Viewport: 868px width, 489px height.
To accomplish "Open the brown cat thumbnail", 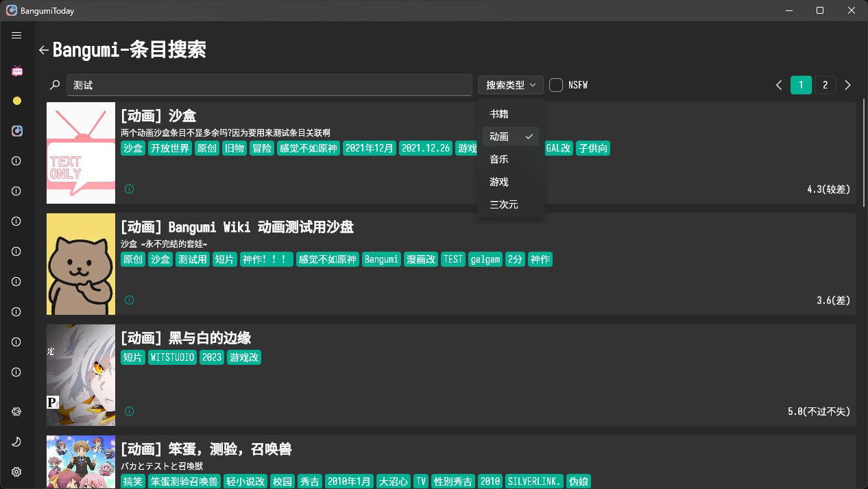I will (81, 264).
